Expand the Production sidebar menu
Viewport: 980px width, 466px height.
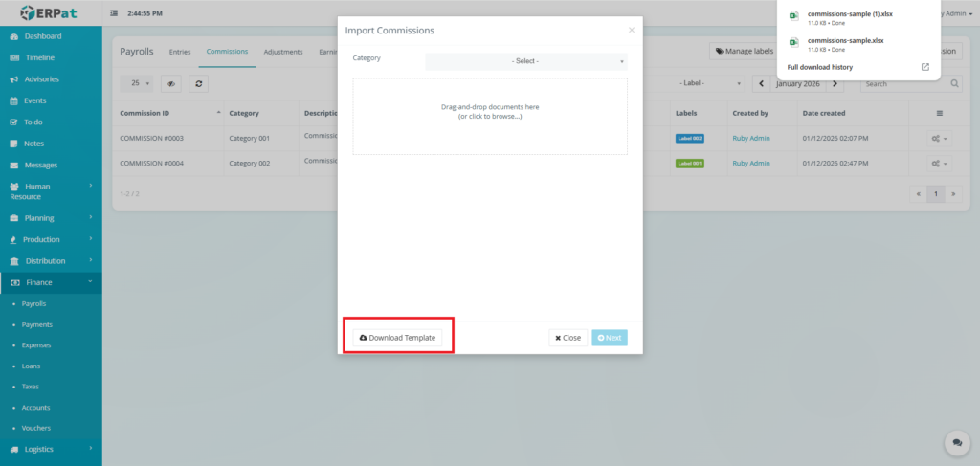51,239
